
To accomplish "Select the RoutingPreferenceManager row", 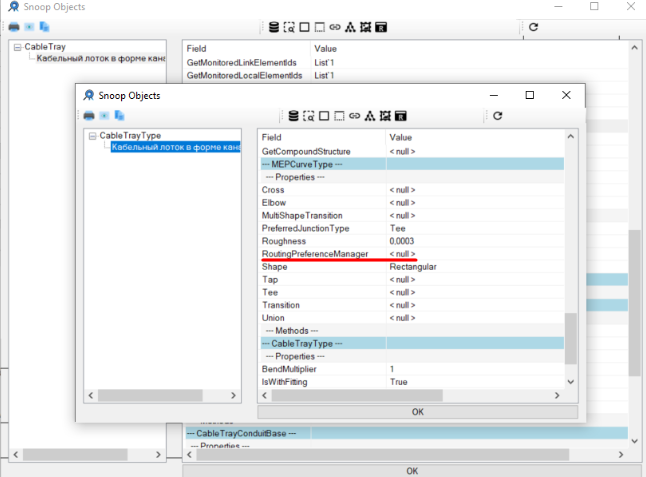I will tap(412, 254).
